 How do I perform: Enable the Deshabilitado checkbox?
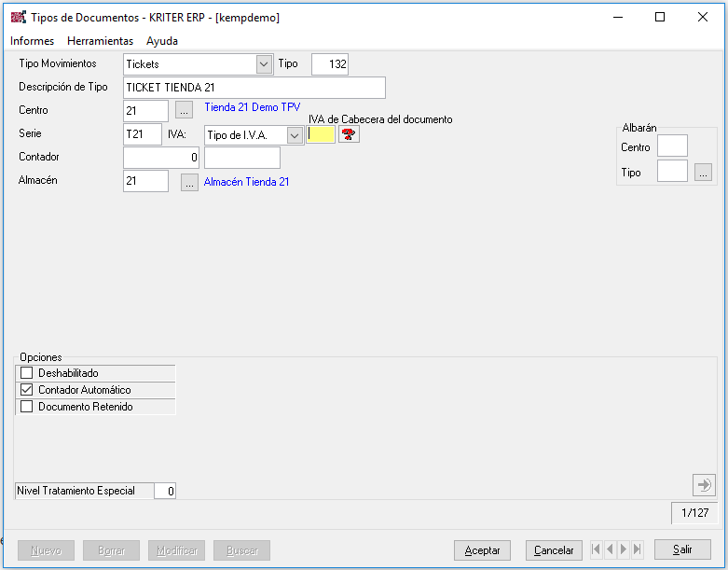[x=26, y=373]
